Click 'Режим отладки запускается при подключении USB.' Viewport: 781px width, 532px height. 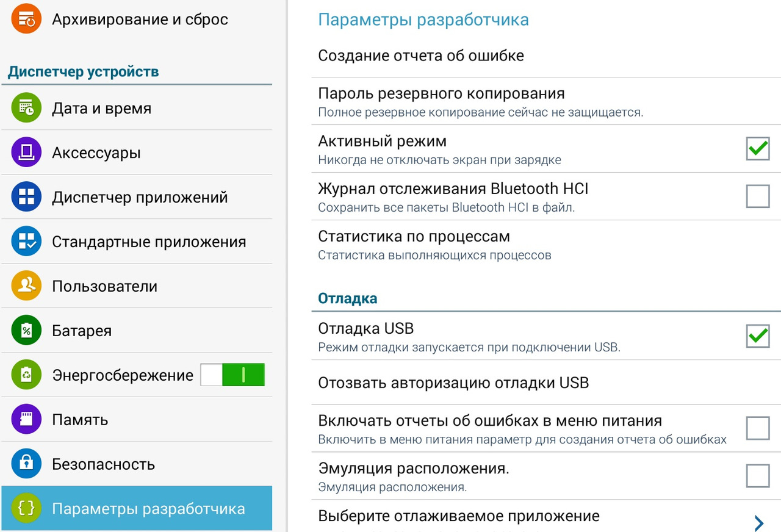pyautogui.click(x=469, y=348)
